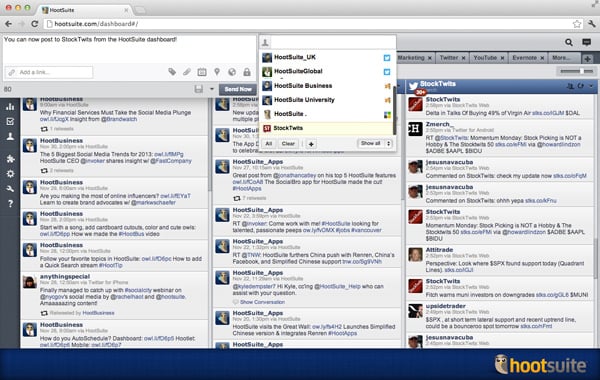600x380 pixels.
Task: Open the @FastCompany mention link
Action: click(171, 161)
